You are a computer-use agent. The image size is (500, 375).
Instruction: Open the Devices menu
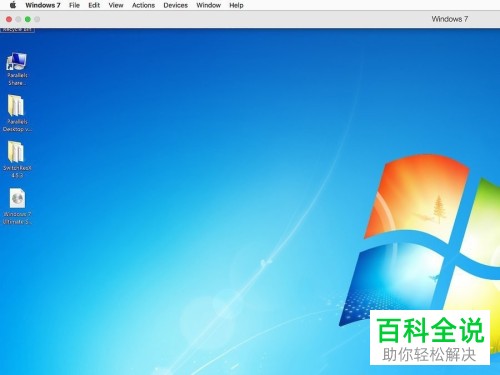tap(175, 5)
